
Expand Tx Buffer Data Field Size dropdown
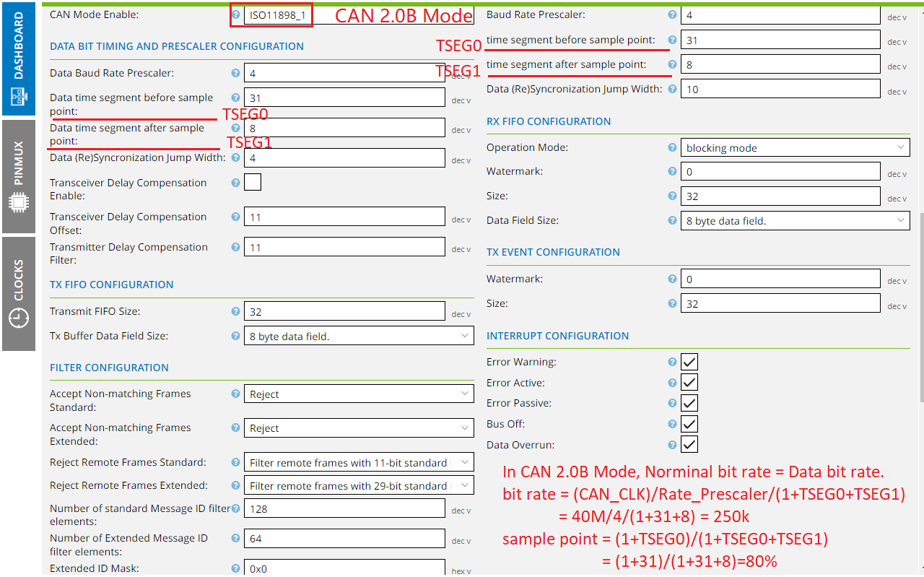tap(359, 336)
